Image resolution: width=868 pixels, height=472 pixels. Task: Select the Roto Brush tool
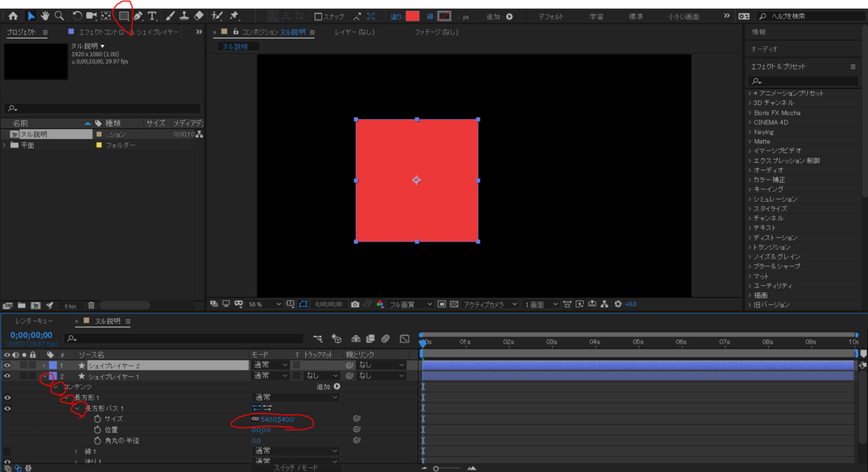217,15
